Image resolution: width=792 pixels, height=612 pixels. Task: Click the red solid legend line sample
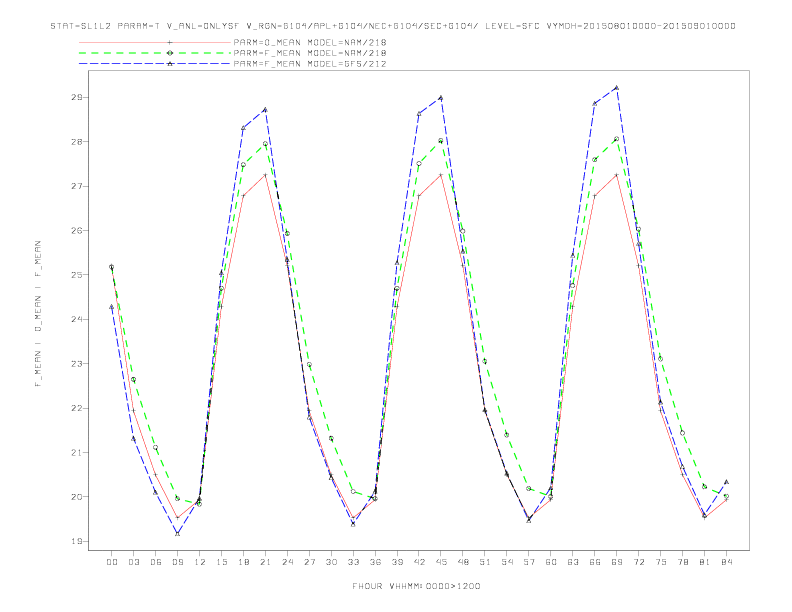click(155, 42)
